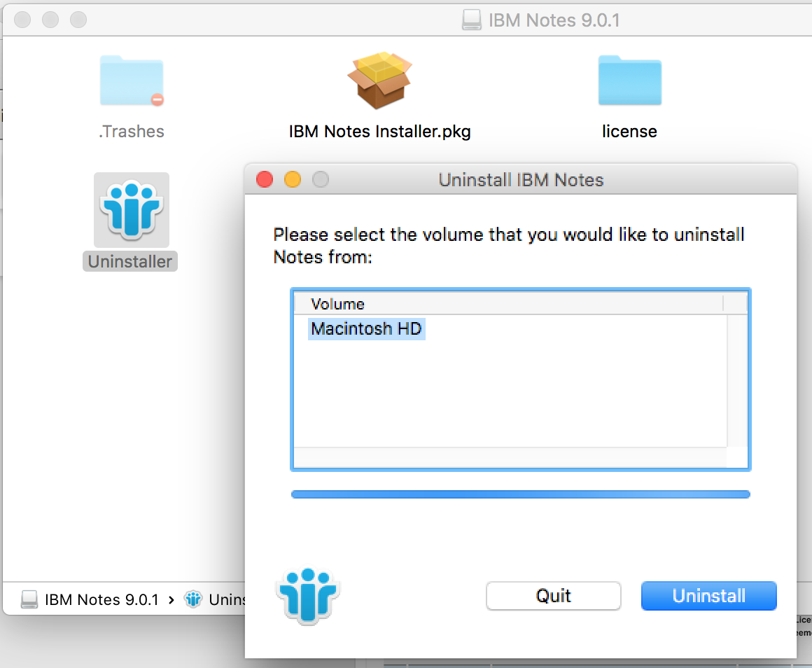Screen dimensions: 812x668
Task: Click the Quit button
Action: [553, 596]
